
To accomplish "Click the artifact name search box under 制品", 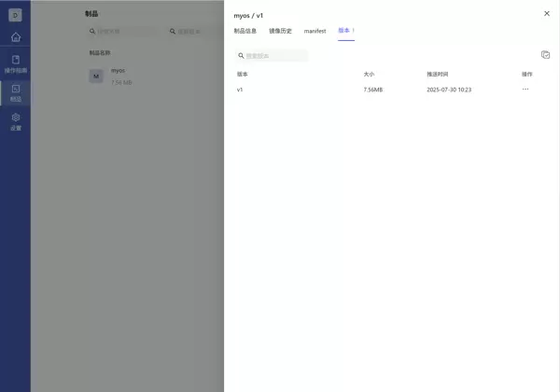I will (121, 32).
